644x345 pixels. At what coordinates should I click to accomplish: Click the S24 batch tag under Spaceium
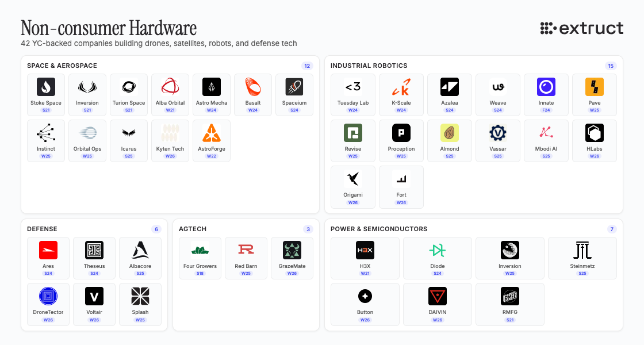[x=294, y=110]
